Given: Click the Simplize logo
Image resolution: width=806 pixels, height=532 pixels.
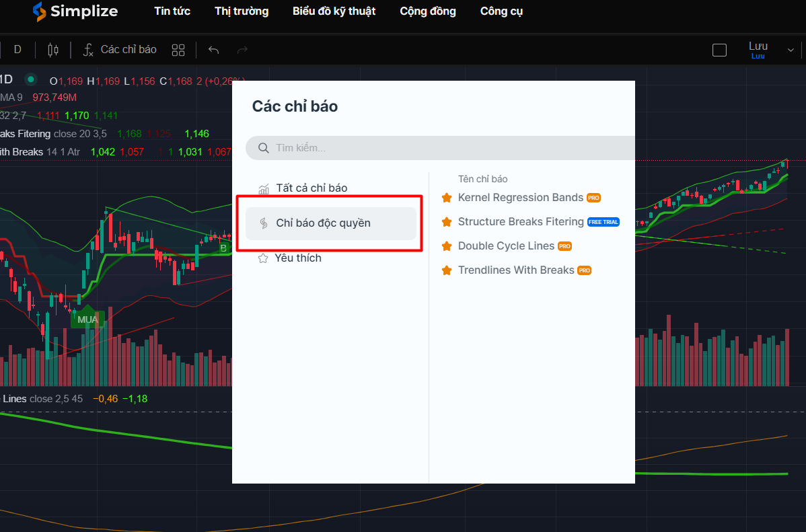Looking at the screenshot, I should pos(75,11).
